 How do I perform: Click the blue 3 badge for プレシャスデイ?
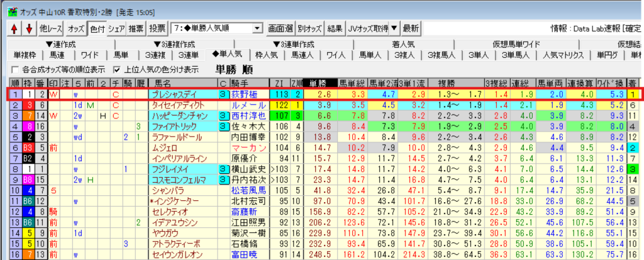223,94
